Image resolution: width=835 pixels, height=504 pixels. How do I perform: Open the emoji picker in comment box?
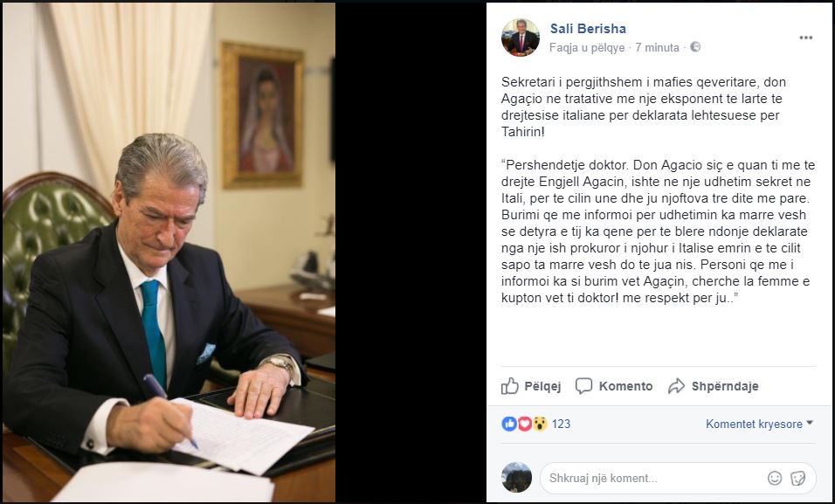[x=775, y=478]
